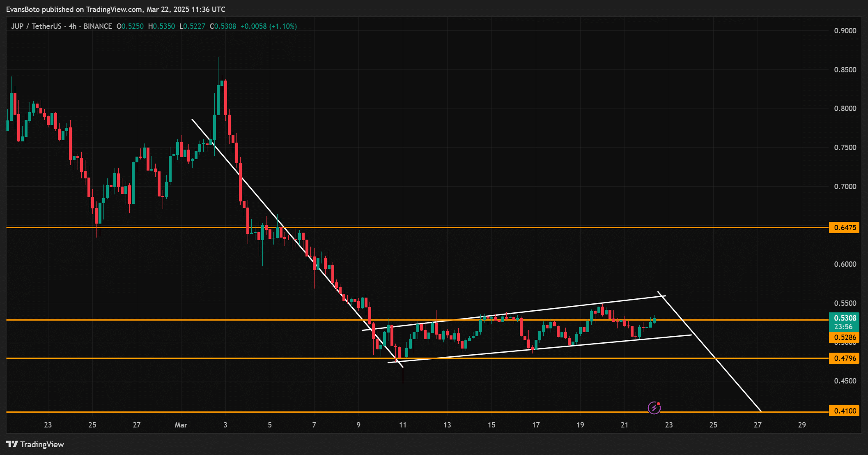The image size is (868, 455).
Task: Click the TradingView.com text in the header
Action: pyautogui.click(x=114, y=9)
